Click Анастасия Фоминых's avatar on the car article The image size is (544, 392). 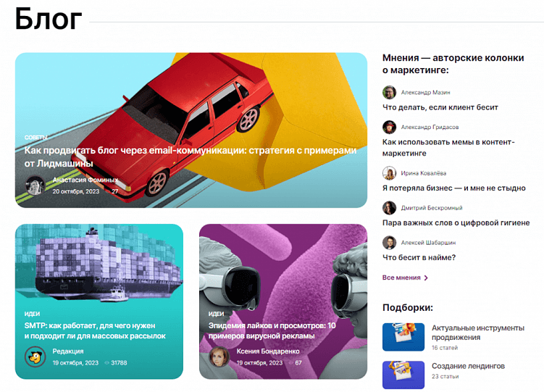click(35, 185)
